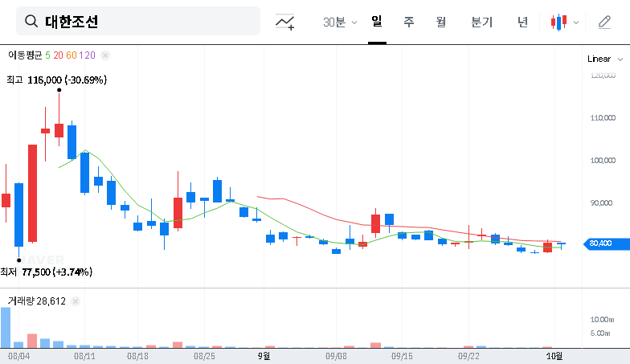Expand the 30분 minute interval dropdown
Screen dimensions: 630x364
(x=340, y=22)
